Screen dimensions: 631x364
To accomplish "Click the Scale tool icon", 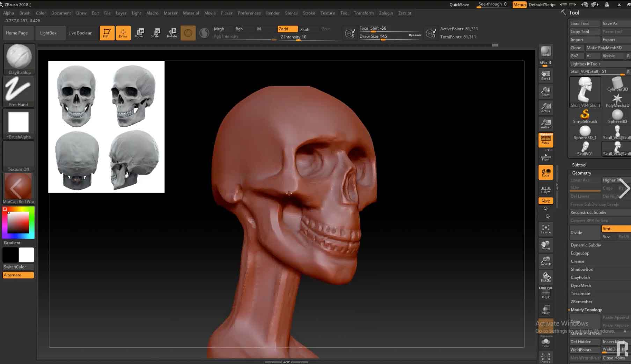I will tap(155, 33).
